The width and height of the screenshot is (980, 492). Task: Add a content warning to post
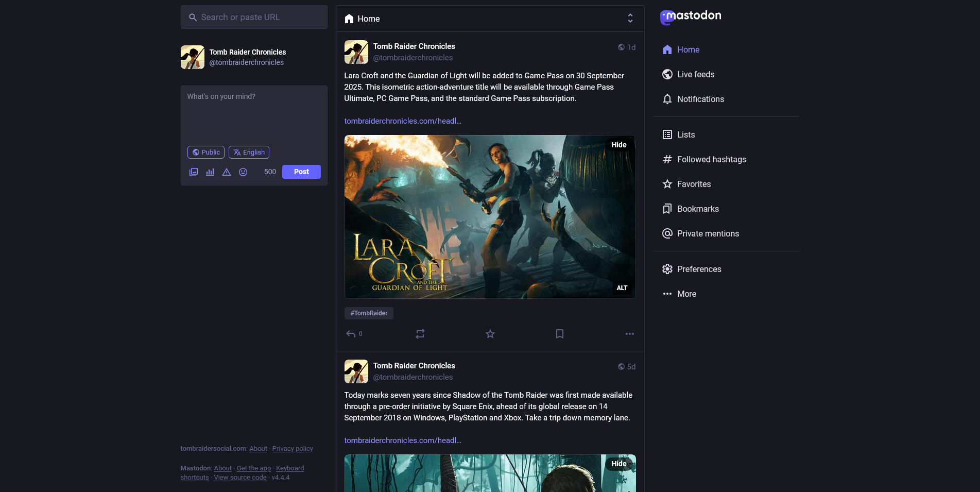pyautogui.click(x=227, y=172)
